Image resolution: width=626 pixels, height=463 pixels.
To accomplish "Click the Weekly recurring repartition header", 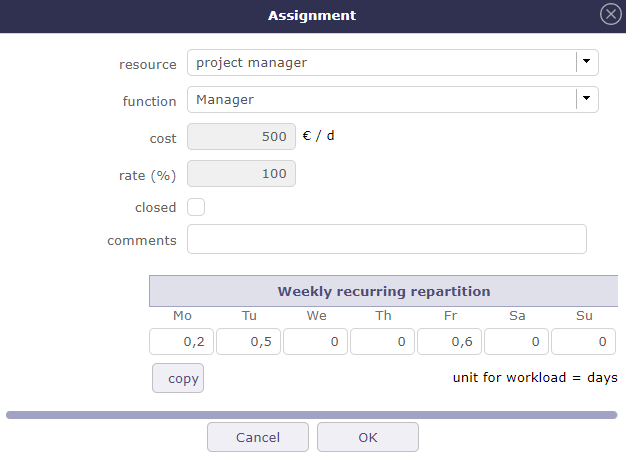I will tap(384, 291).
